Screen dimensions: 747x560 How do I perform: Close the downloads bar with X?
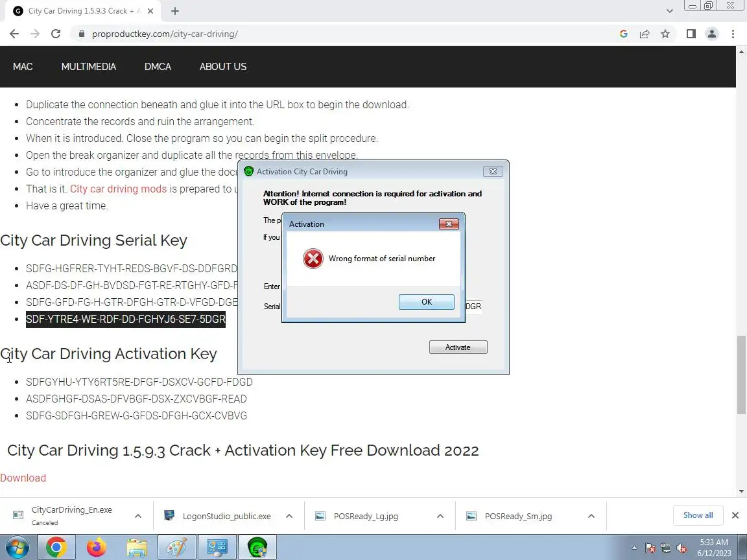pos(735,515)
